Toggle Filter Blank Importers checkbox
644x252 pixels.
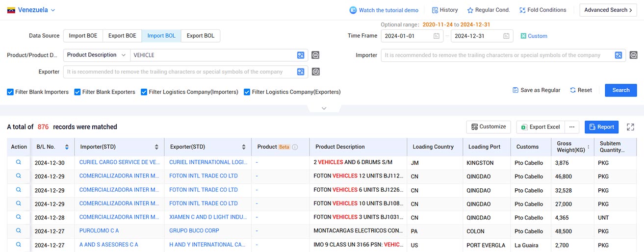click(10, 92)
